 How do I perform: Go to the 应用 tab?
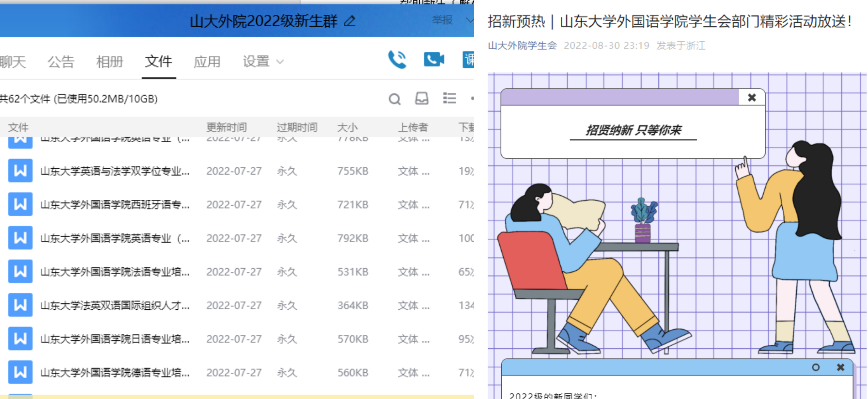[207, 62]
